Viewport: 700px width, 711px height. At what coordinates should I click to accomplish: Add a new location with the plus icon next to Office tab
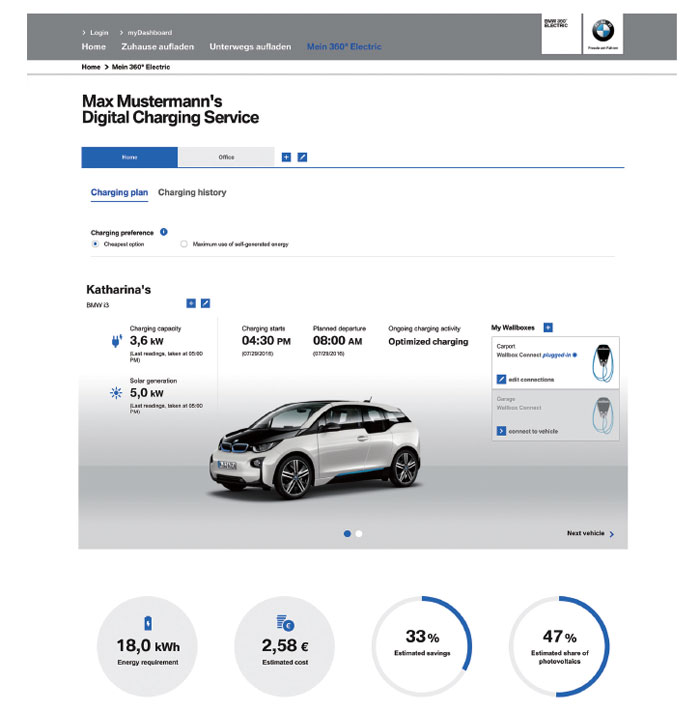click(286, 157)
